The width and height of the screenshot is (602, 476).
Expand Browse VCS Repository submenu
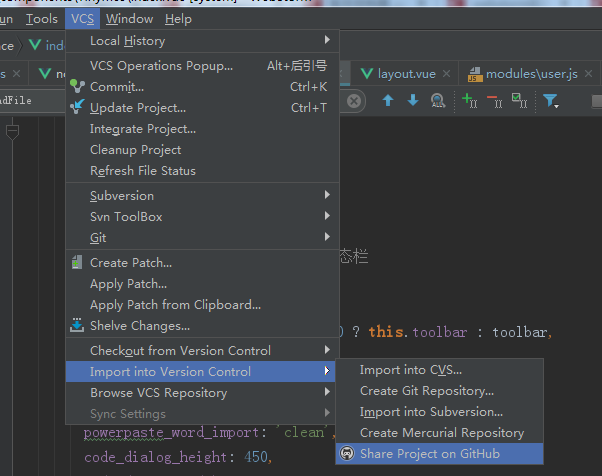[x=202, y=393]
